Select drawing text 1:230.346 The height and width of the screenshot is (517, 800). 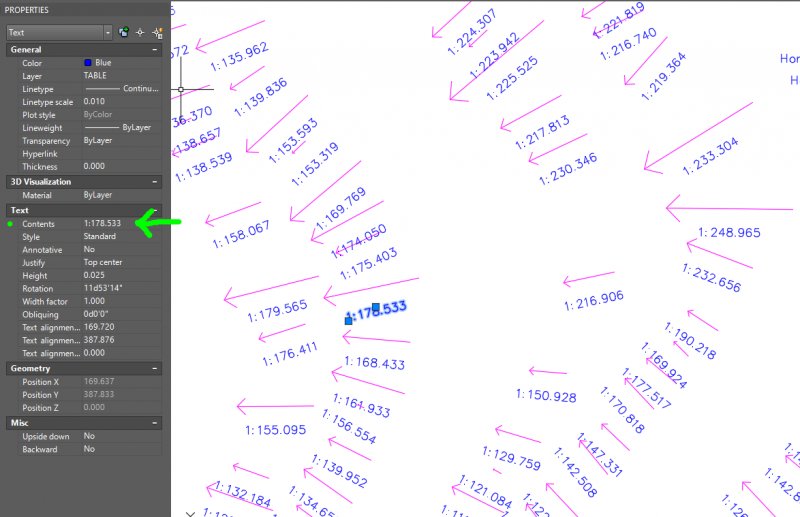tap(568, 169)
